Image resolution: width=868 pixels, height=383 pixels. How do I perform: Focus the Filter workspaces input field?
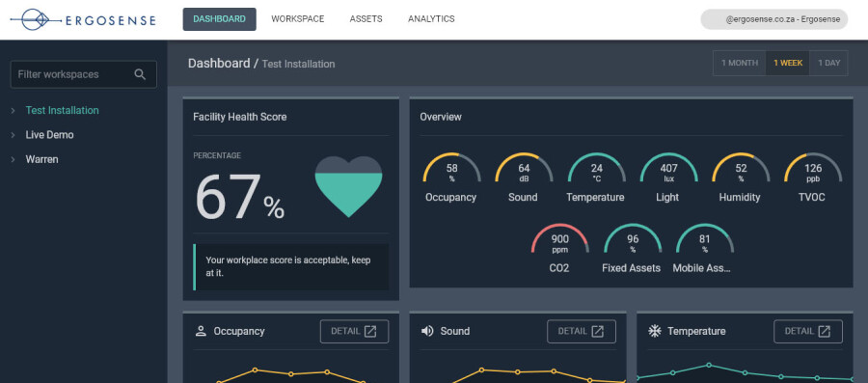84,74
